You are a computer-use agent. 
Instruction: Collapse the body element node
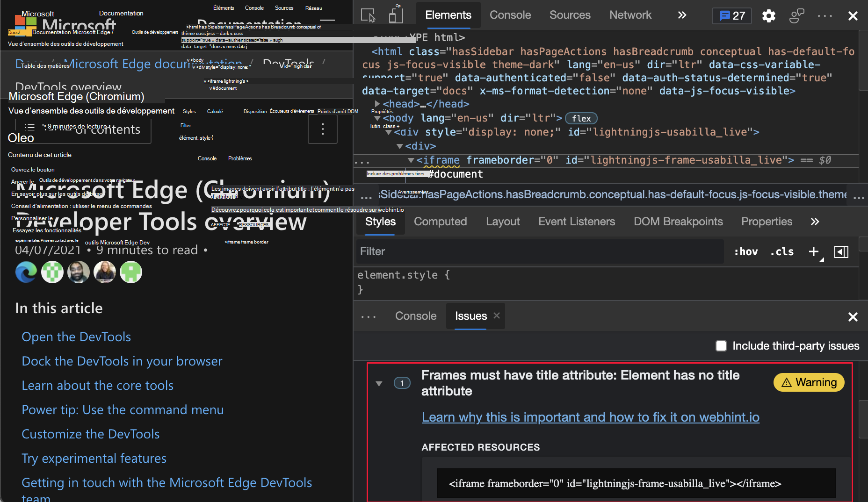tap(377, 118)
